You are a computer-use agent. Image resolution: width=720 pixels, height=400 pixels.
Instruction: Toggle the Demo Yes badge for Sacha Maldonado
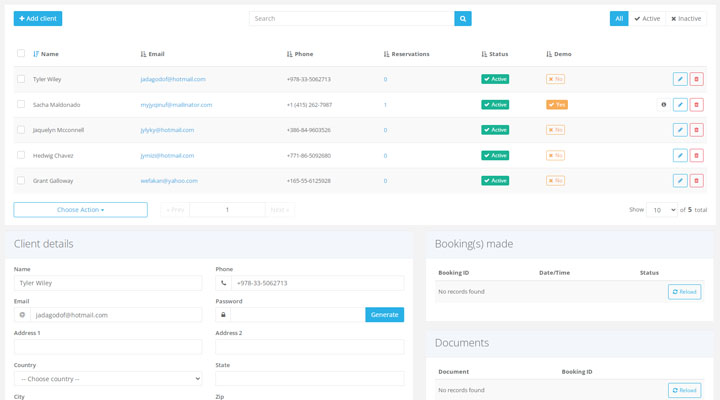pyautogui.click(x=557, y=105)
